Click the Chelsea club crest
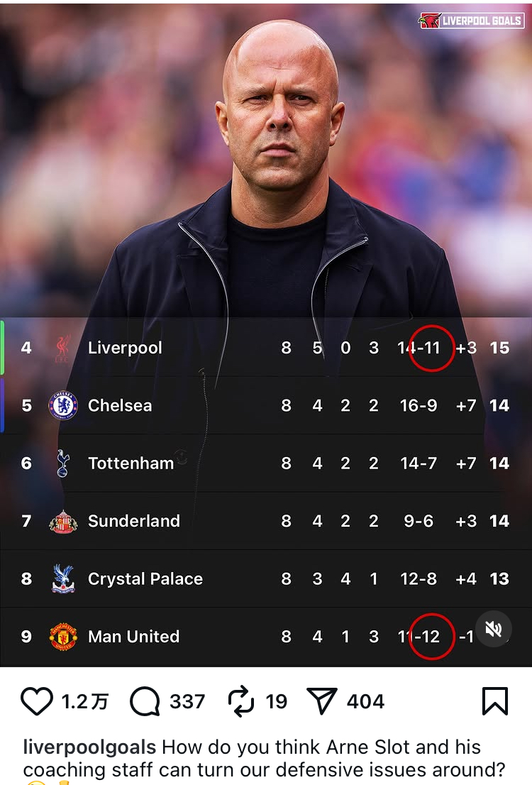532x785 pixels. tap(63, 406)
